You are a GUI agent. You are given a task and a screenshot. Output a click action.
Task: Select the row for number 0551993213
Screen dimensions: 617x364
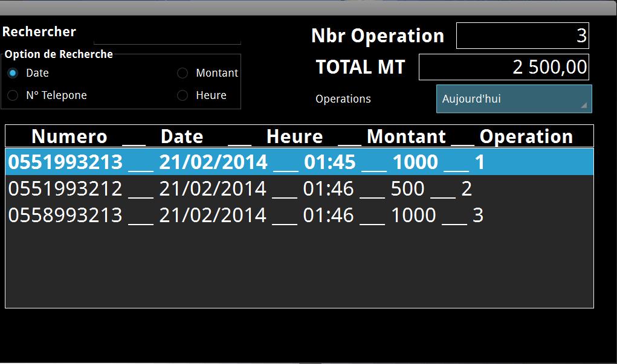click(x=299, y=162)
